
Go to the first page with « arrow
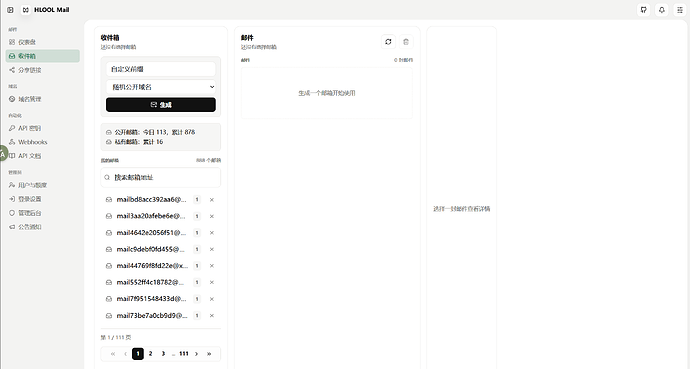(113, 354)
